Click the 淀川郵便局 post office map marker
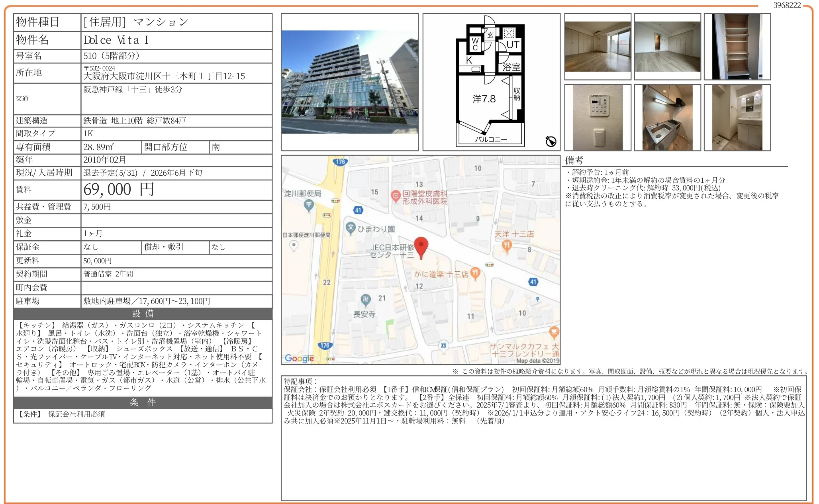This screenshot has height=504, width=819. pyautogui.click(x=308, y=205)
